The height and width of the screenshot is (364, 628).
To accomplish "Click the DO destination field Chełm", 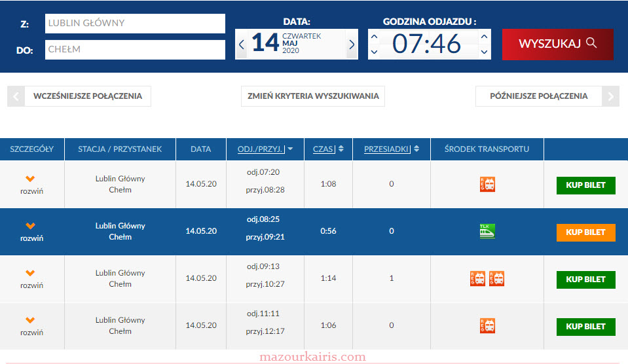I will click(x=135, y=49).
